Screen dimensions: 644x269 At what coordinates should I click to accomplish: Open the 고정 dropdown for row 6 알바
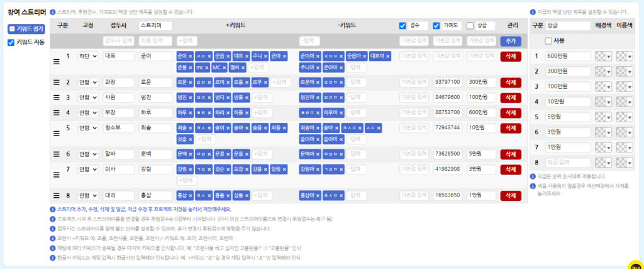[x=88, y=154]
